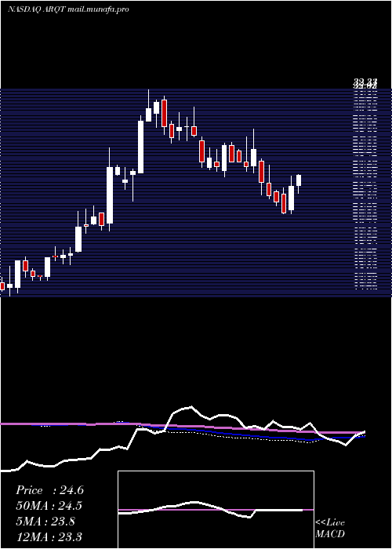Click the '5MA : 23.8' value

click(x=45, y=522)
